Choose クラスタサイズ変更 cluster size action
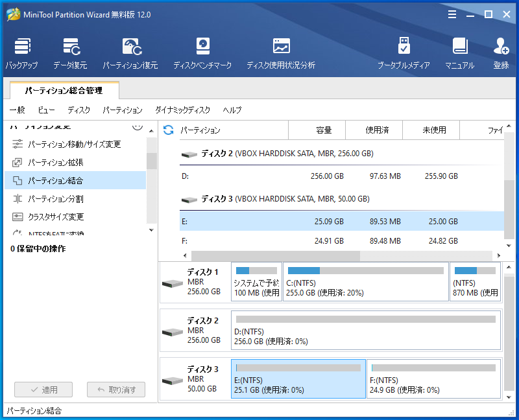The height and width of the screenshot is (420, 519). 75,217
